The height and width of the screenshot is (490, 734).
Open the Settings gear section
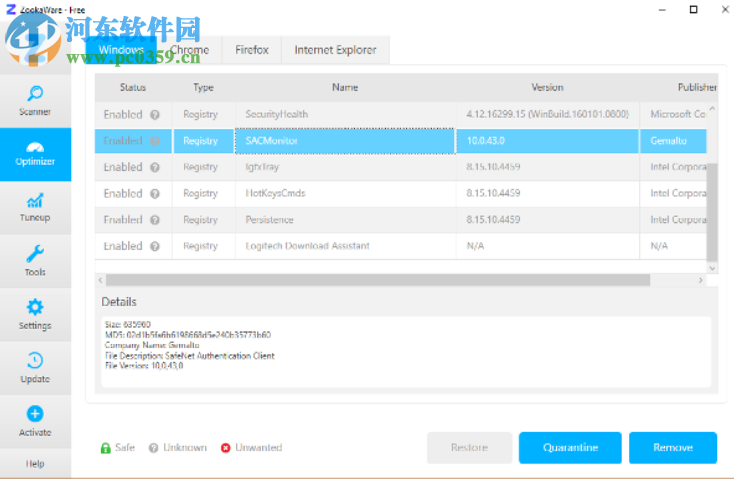tap(35, 314)
